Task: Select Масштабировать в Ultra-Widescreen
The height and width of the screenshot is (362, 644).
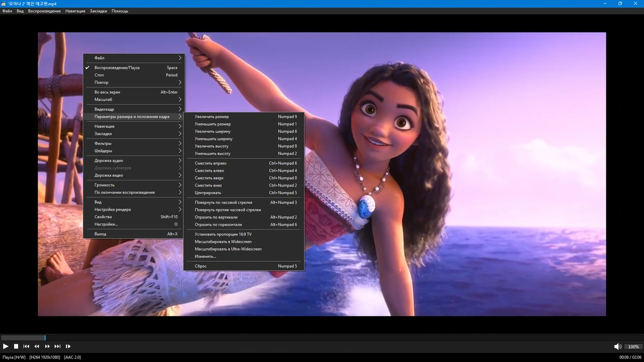Action: pos(244,249)
